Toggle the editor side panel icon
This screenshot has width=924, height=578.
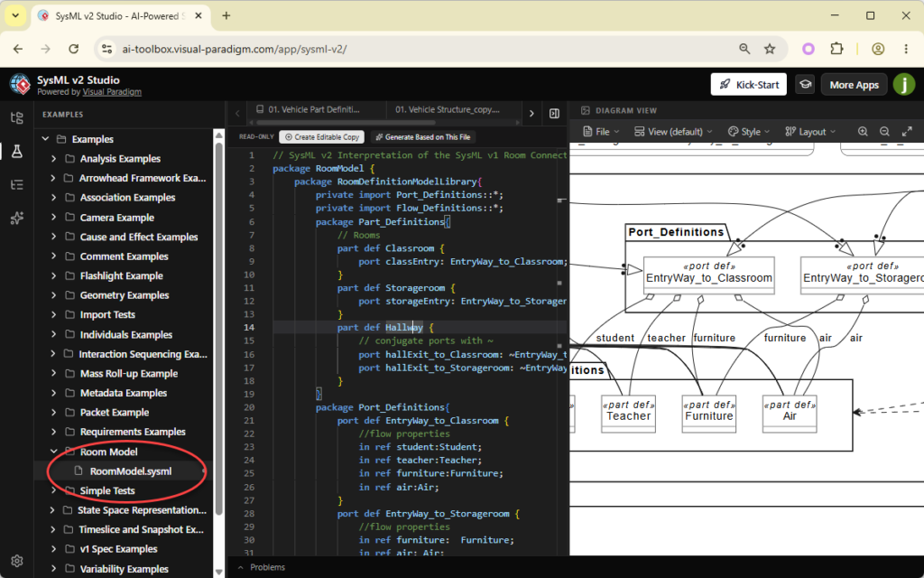pyautogui.click(x=554, y=113)
